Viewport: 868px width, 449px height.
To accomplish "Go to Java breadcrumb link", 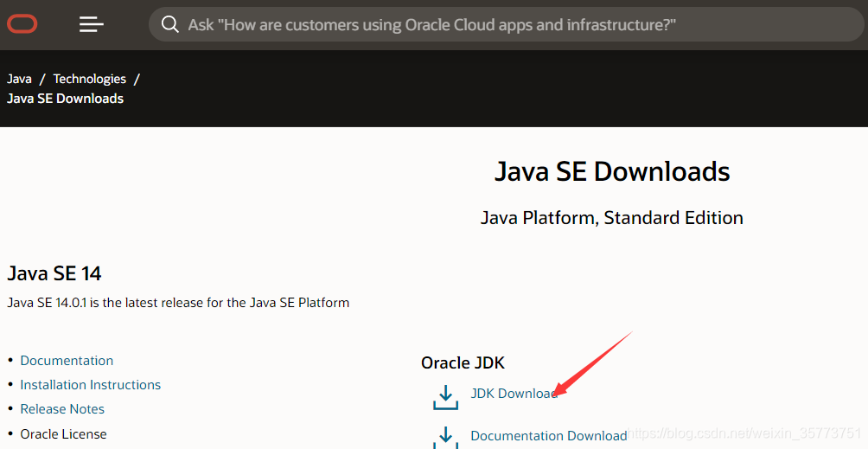I will (x=19, y=80).
